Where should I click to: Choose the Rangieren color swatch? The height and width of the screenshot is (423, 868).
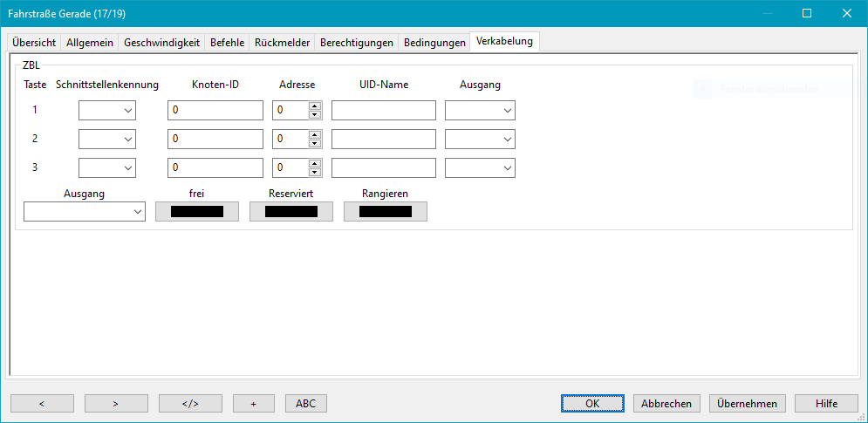pyautogui.click(x=386, y=211)
